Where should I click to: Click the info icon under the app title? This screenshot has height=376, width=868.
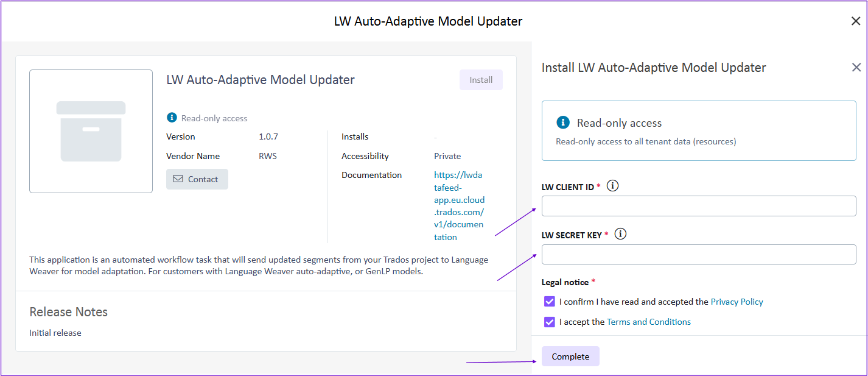tap(172, 118)
